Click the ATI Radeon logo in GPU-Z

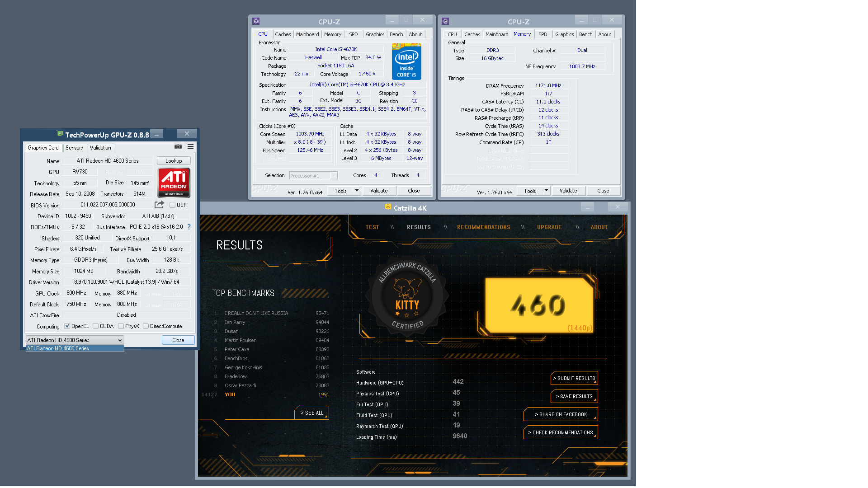pyautogui.click(x=174, y=183)
